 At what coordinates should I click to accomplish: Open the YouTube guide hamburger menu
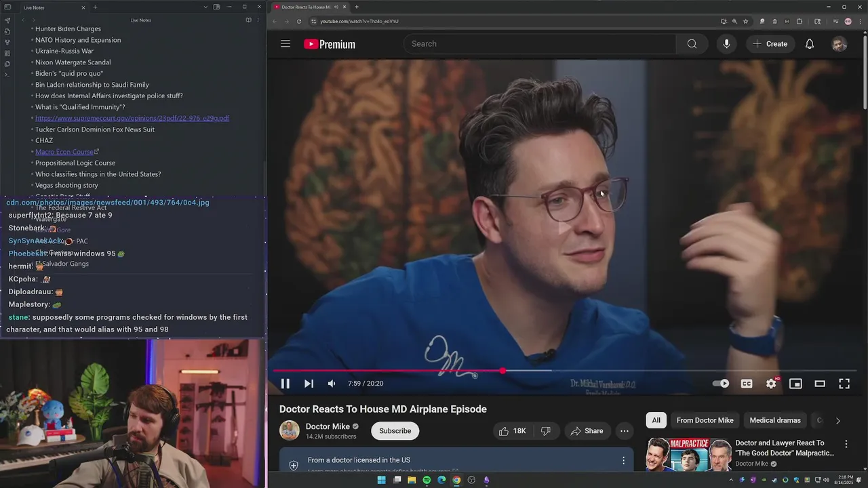point(285,44)
